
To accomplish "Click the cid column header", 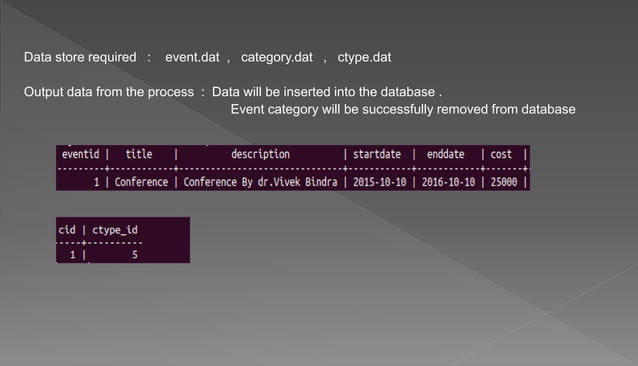I will (x=67, y=230).
